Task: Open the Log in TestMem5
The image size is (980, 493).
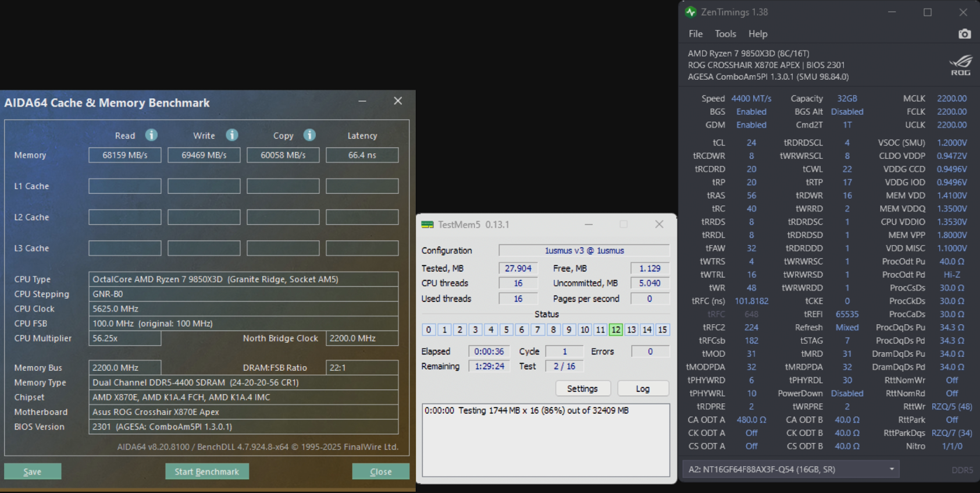Action: 643,388
